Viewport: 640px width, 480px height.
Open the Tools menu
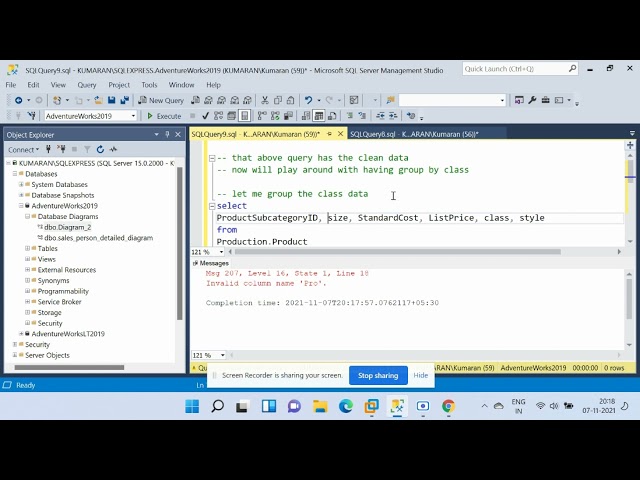[x=149, y=85]
